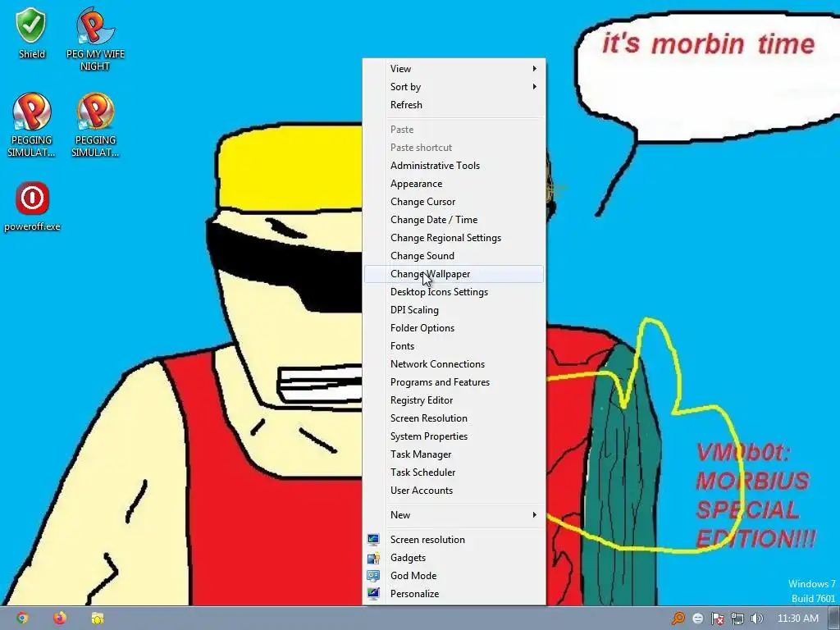Launch Task Manager from the menu
Viewport: 840px width, 630px height.
(454, 454)
